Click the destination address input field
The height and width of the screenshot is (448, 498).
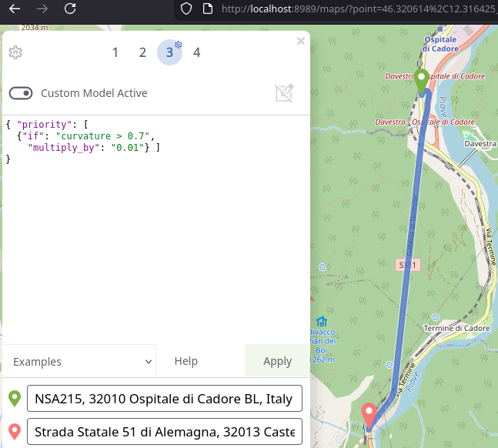tap(164, 432)
